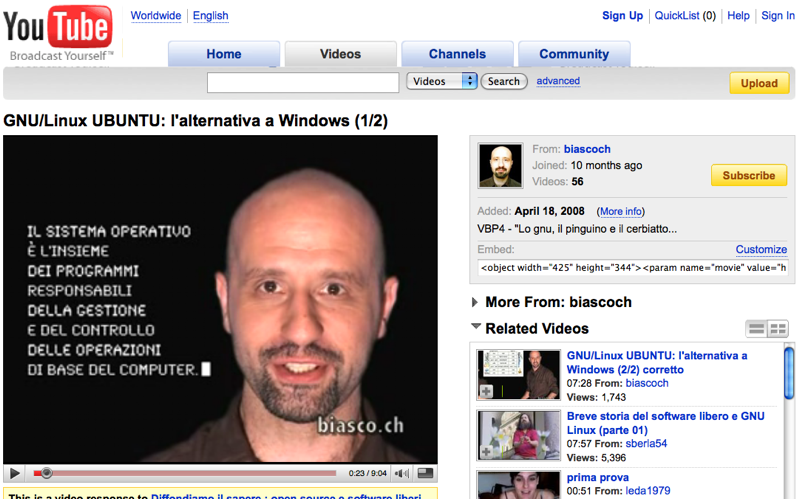
Task: Open thumbnail of prima prova video
Action: point(518,485)
